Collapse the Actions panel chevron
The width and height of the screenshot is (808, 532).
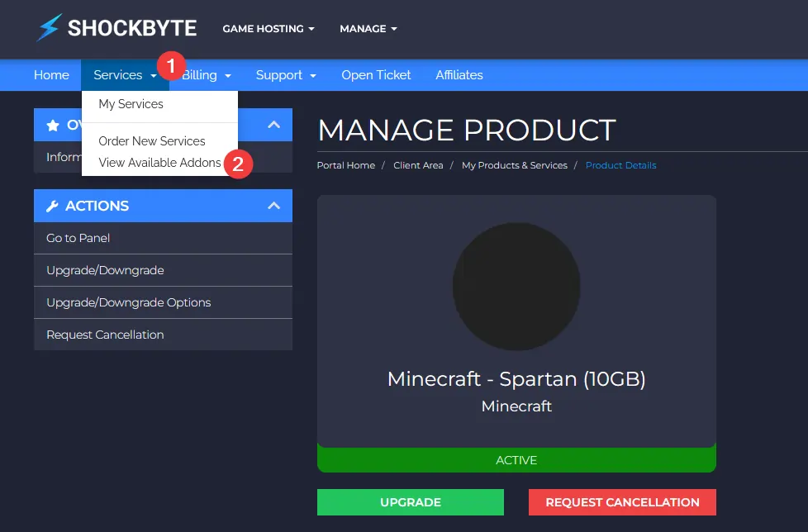[x=274, y=206]
